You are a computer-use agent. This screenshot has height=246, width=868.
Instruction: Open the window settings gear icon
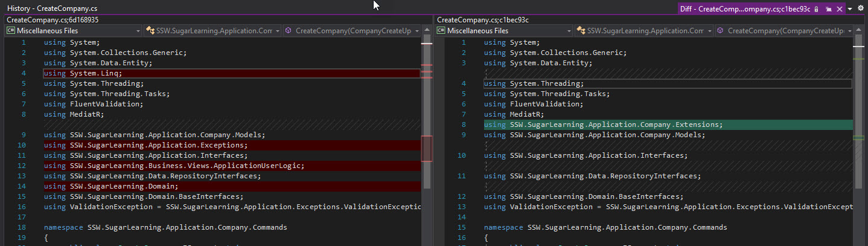click(x=860, y=9)
